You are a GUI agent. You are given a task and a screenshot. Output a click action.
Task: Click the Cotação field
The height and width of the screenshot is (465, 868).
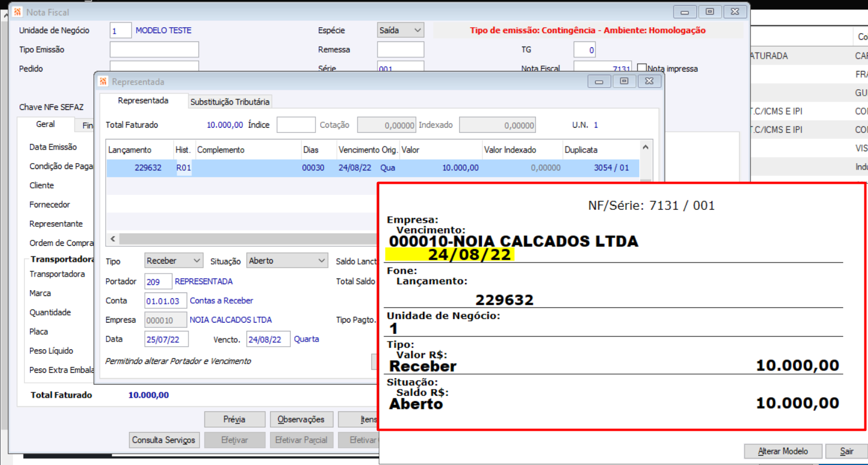tap(386, 125)
